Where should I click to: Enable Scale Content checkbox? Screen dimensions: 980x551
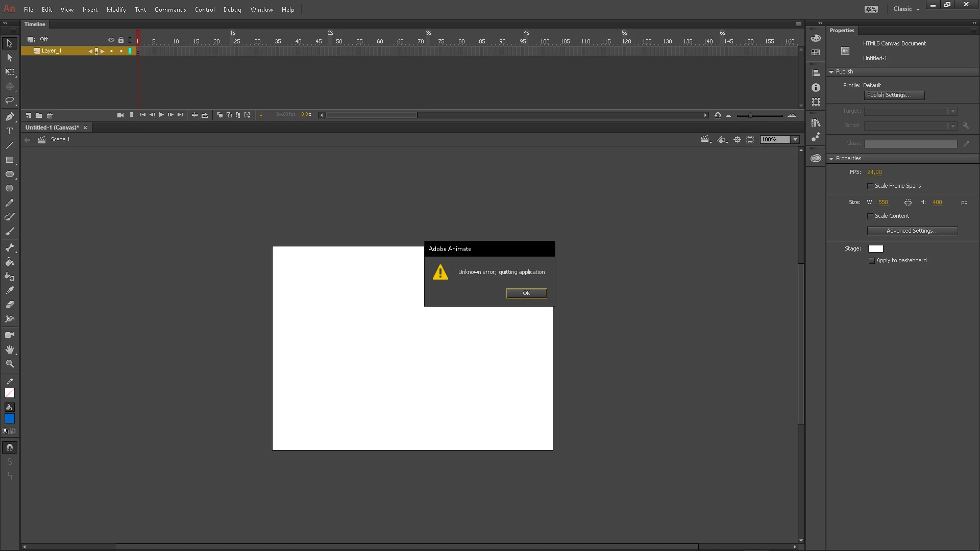click(x=870, y=216)
